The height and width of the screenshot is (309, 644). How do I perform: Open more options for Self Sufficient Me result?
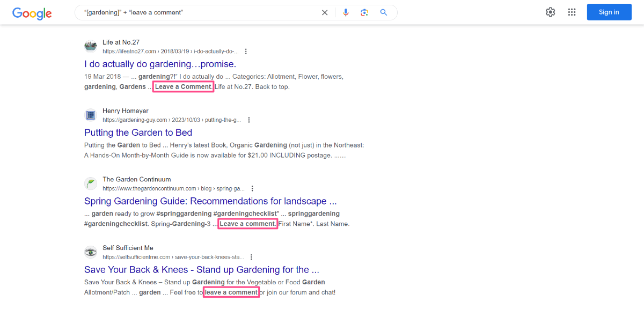click(x=251, y=257)
